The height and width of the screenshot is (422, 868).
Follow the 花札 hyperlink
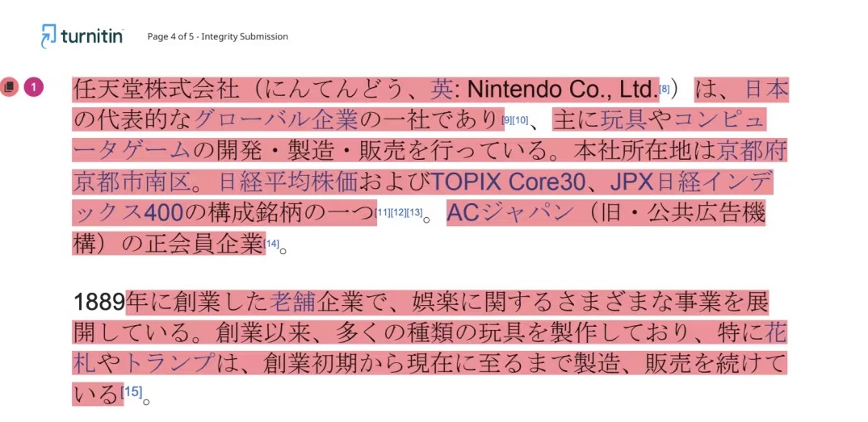(776, 333)
